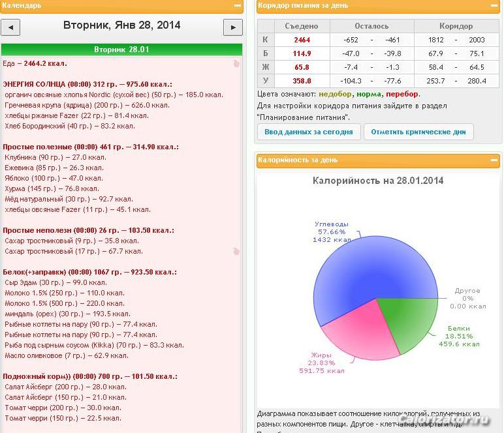Image resolution: width=504 pixels, height=433 pixels.
Task: Click the Осталось column header
Action: [371, 26]
